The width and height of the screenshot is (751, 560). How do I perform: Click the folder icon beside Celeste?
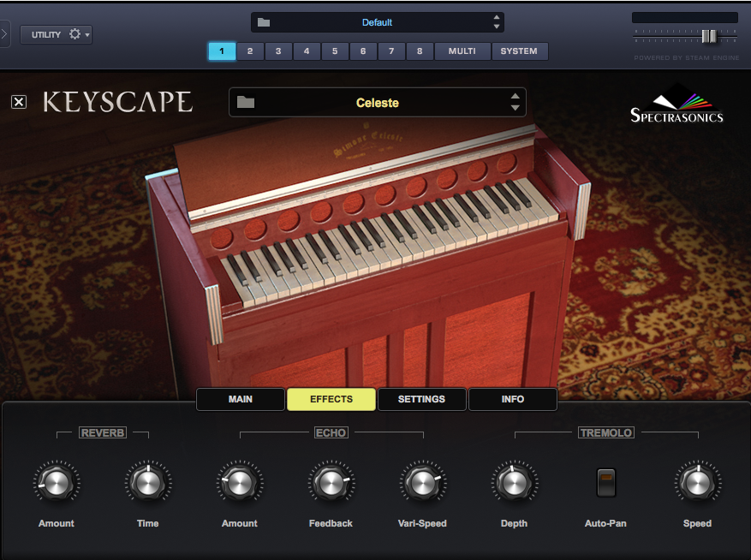[x=245, y=102]
